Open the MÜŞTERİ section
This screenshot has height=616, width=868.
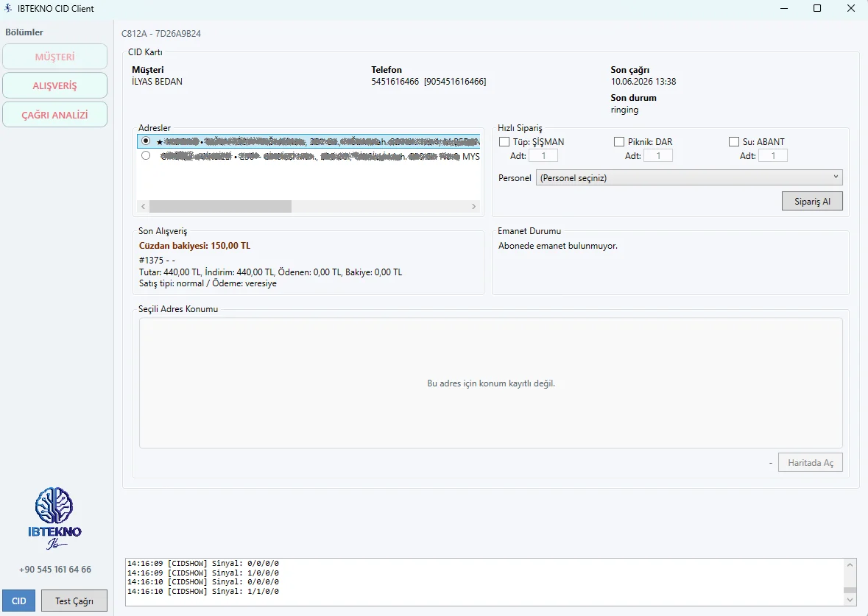point(54,57)
